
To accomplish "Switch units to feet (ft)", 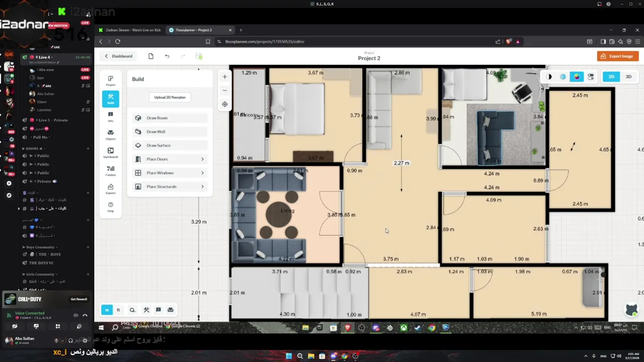I will click(118, 310).
